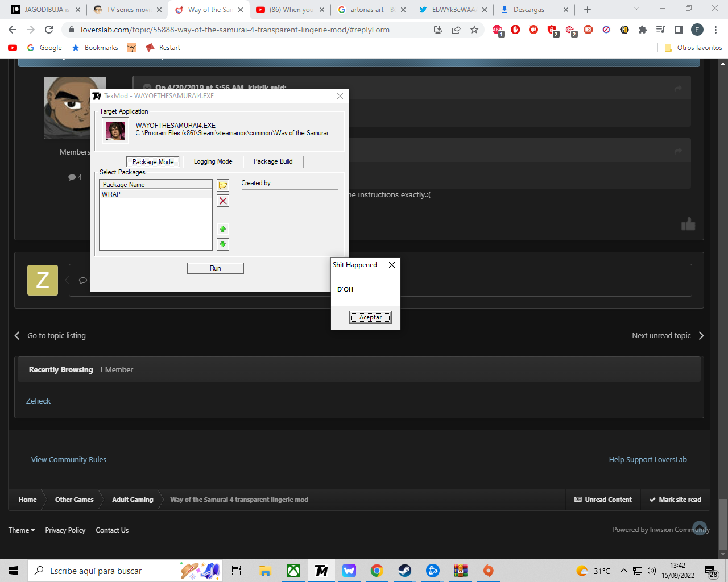The height and width of the screenshot is (582, 728).
Task: Switch to the Logging Mode tab
Action: [x=213, y=161]
